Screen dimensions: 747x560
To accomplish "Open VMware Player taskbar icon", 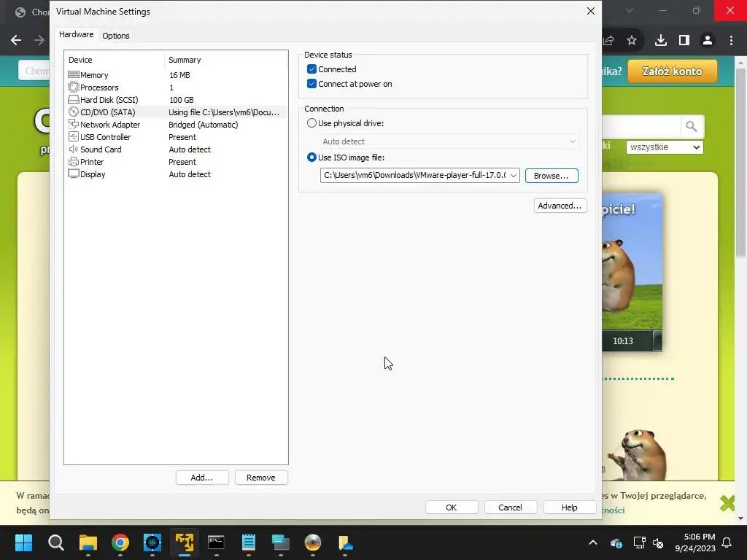I will [x=185, y=542].
